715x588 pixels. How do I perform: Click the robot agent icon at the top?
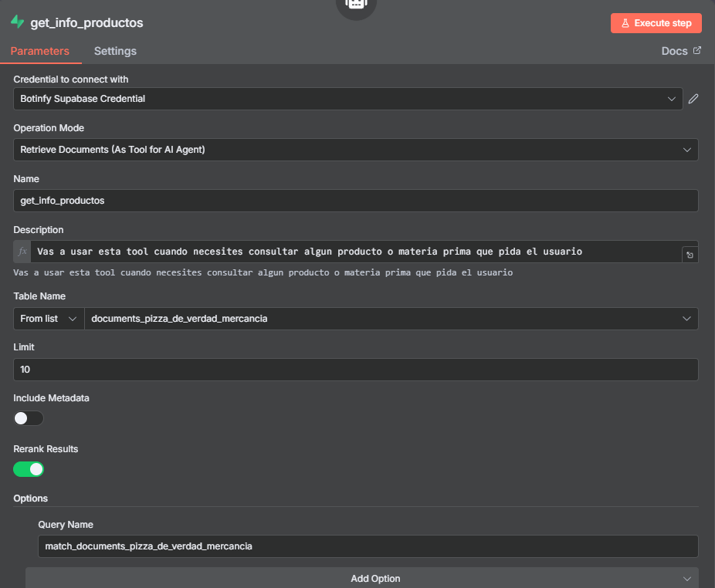[356, 5]
